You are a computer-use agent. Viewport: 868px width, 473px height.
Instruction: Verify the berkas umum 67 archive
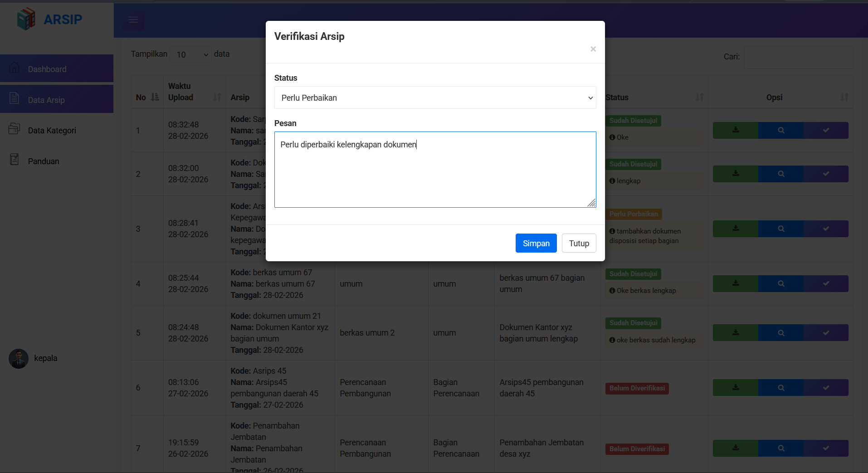pyautogui.click(x=826, y=283)
